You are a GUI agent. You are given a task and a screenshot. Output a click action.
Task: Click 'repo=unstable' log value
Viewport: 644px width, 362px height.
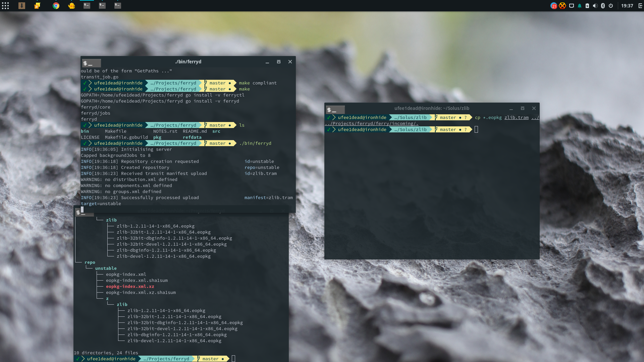point(262,168)
